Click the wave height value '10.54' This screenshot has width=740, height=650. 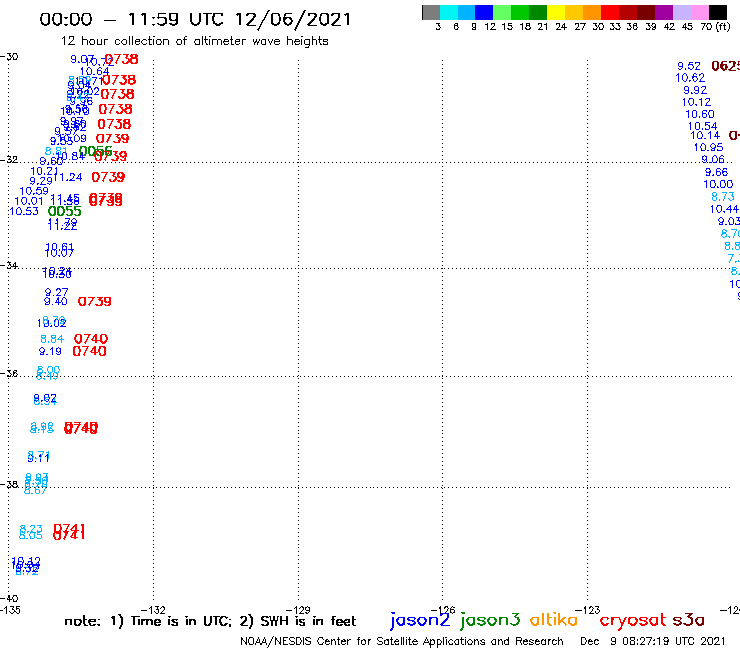[x=703, y=126]
